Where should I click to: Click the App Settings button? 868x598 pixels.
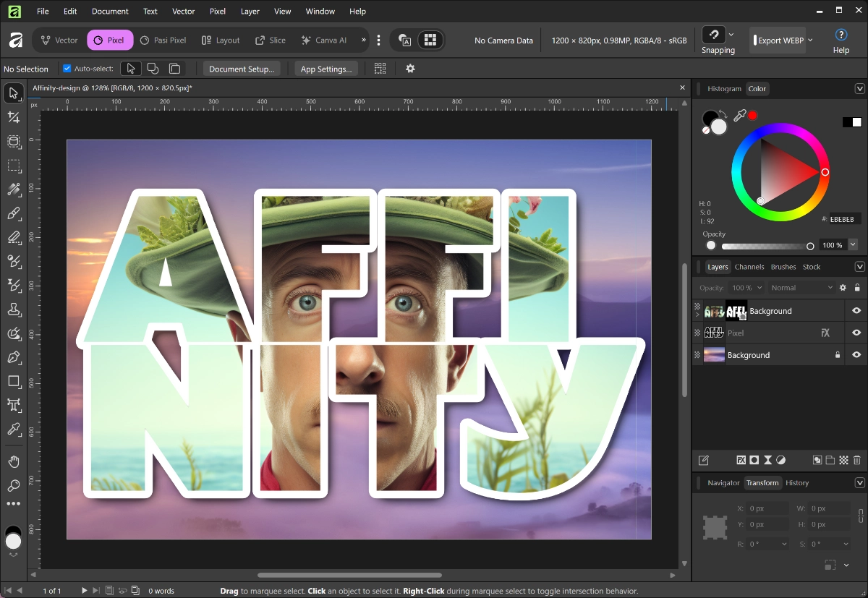pyautogui.click(x=325, y=69)
